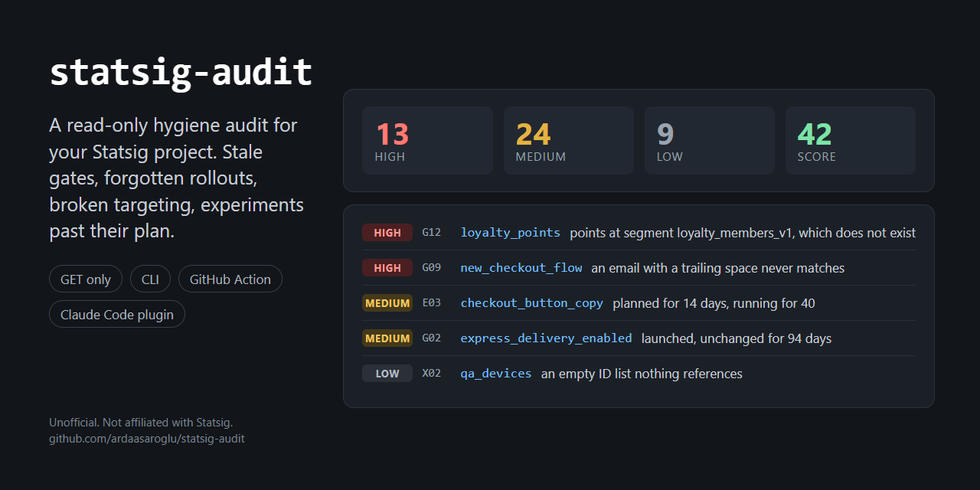The width and height of the screenshot is (980, 490).
Task: Open the checkout_button_copy experiment name
Action: tap(532, 303)
